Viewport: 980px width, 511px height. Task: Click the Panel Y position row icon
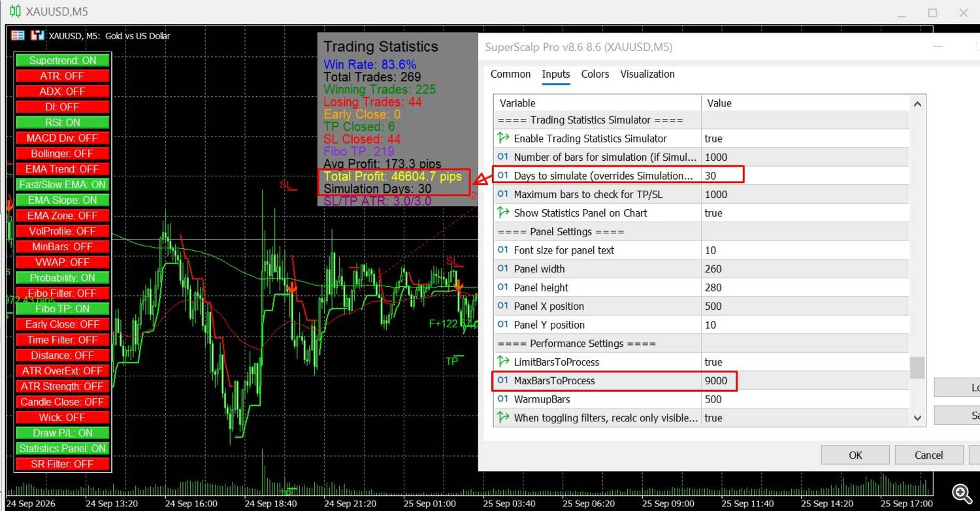pyautogui.click(x=503, y=325)
